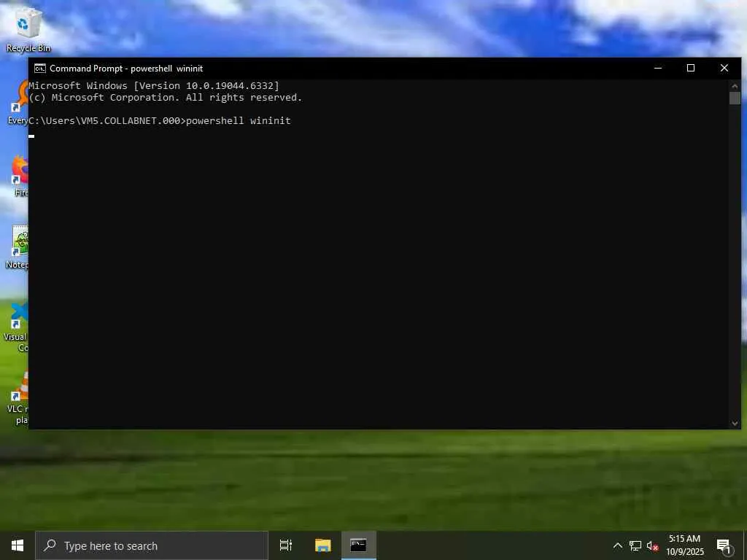Viewport: 747px width, 560px height.
Task: Click the Command Prompt scrollbar thumb
Action: (x=735, y=98)
